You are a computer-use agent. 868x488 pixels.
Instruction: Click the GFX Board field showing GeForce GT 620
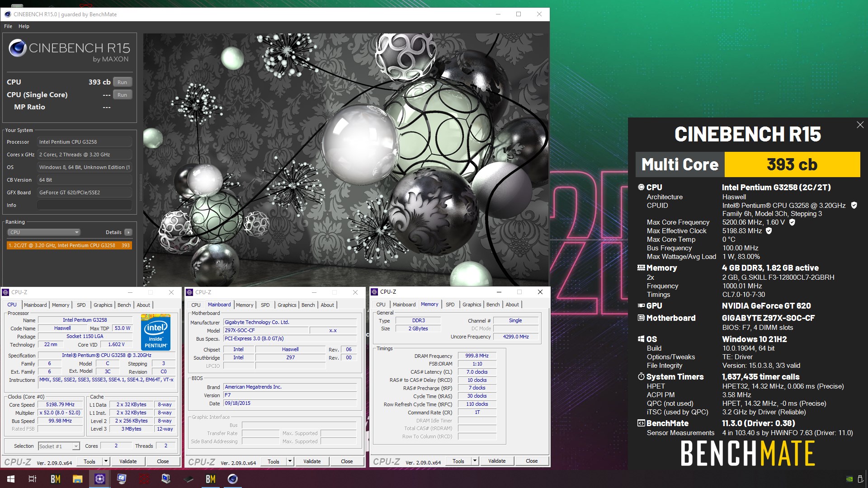point(85,192)
